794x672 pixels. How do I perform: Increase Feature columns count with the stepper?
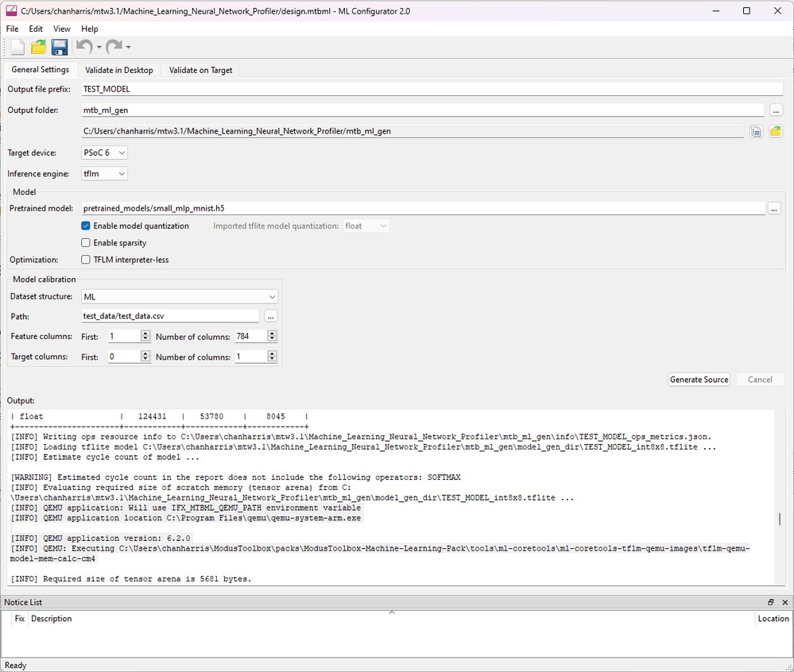tap(270, 332)
